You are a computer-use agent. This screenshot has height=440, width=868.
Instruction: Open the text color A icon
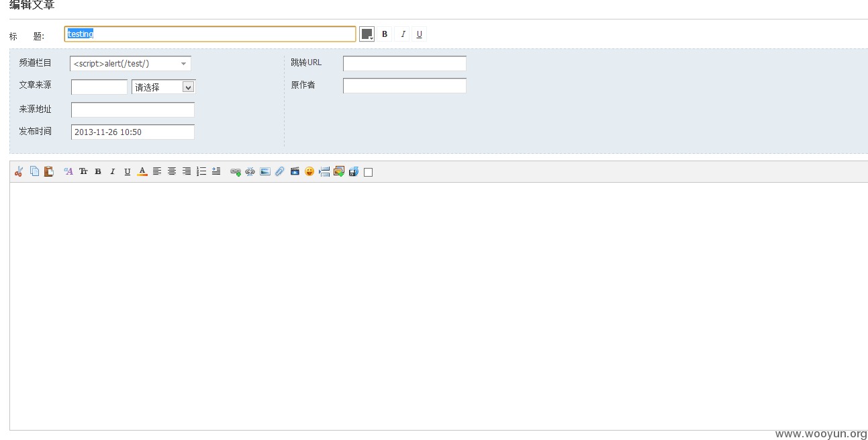pyautogui.click(x=142, y=171)
